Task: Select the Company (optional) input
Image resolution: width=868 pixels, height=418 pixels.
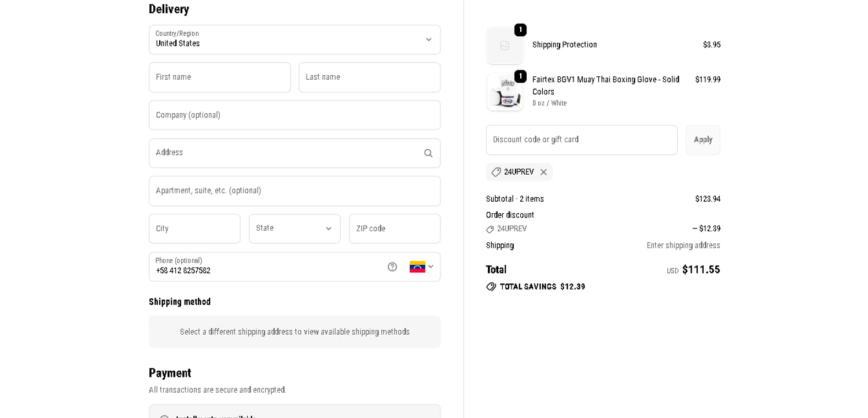Action: 294,115
